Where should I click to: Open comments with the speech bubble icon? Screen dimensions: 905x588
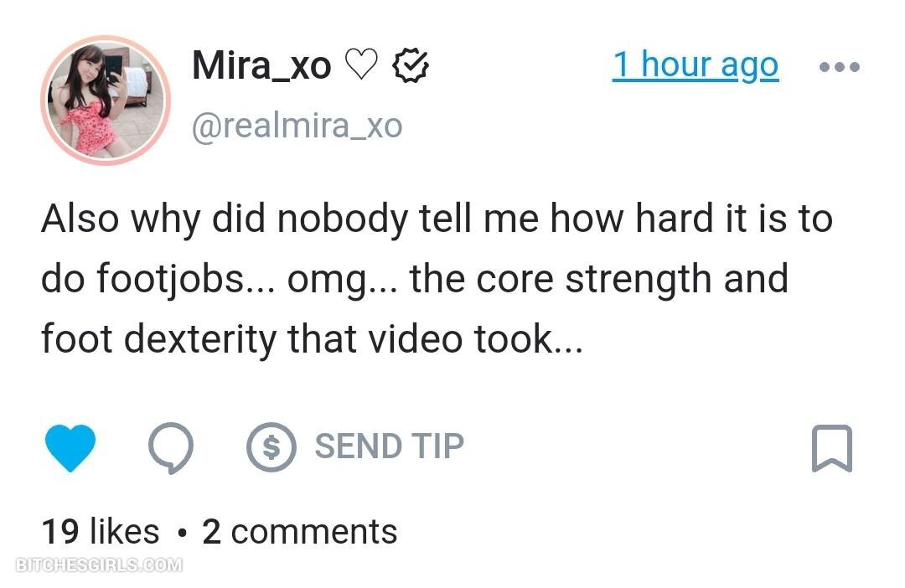pos(170,447)
